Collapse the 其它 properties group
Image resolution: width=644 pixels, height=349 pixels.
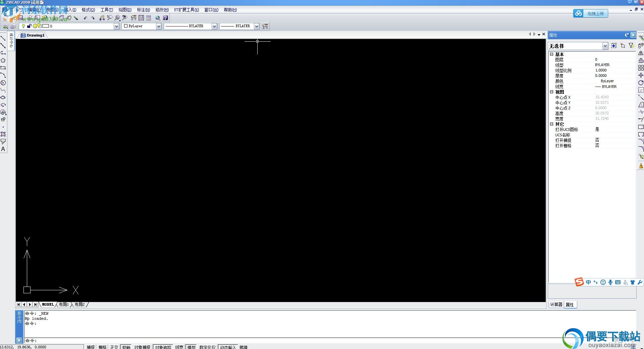(x=552, y=124)
